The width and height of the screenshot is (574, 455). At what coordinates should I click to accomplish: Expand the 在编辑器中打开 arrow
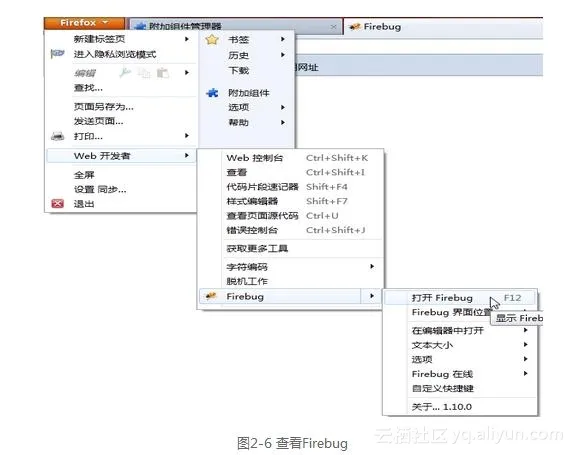[525, 330]
